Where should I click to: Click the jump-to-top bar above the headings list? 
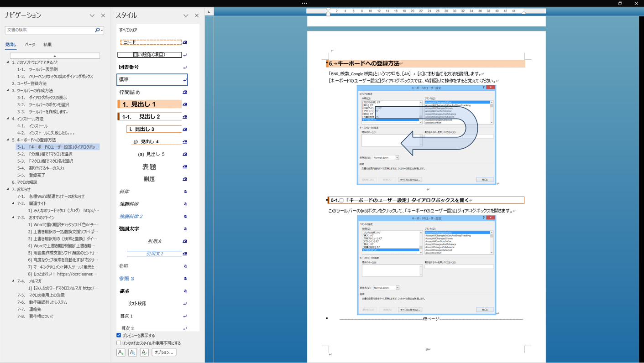click(55, 56)
